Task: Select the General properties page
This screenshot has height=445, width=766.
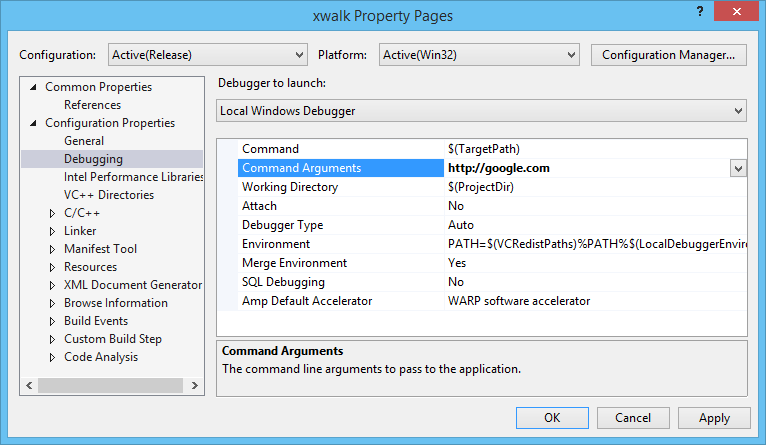Action: click(x=84, y=141)
